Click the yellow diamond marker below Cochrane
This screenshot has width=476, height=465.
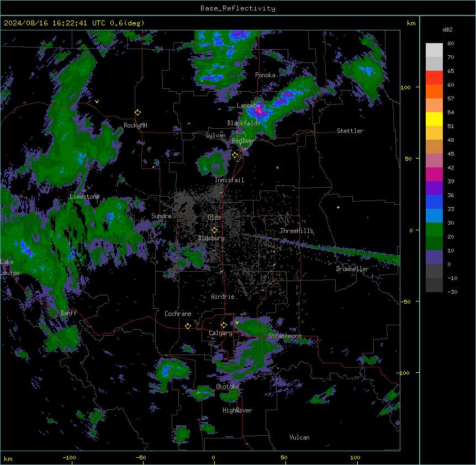click(x=188, y=326)
